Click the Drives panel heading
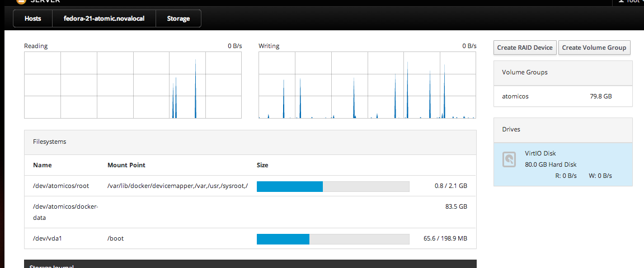644x268 pixels. [x=511, y=129]
